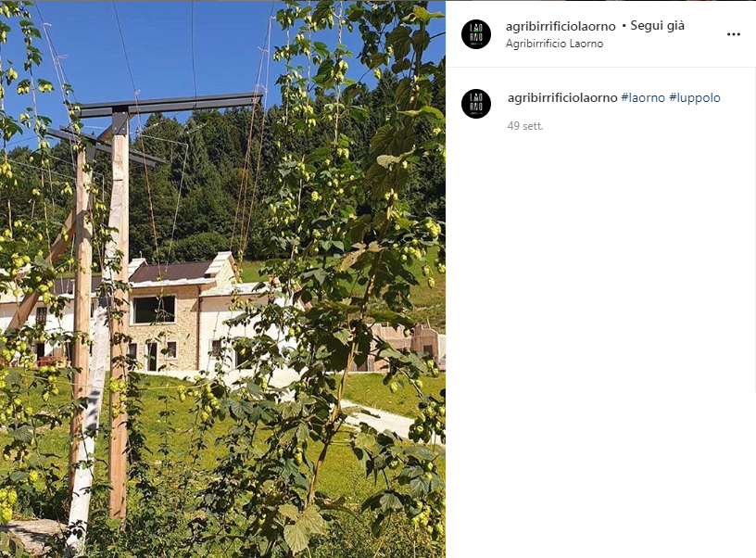Click the 49 sett. timestamp
The image size is (756, 558).
point(525,126)
